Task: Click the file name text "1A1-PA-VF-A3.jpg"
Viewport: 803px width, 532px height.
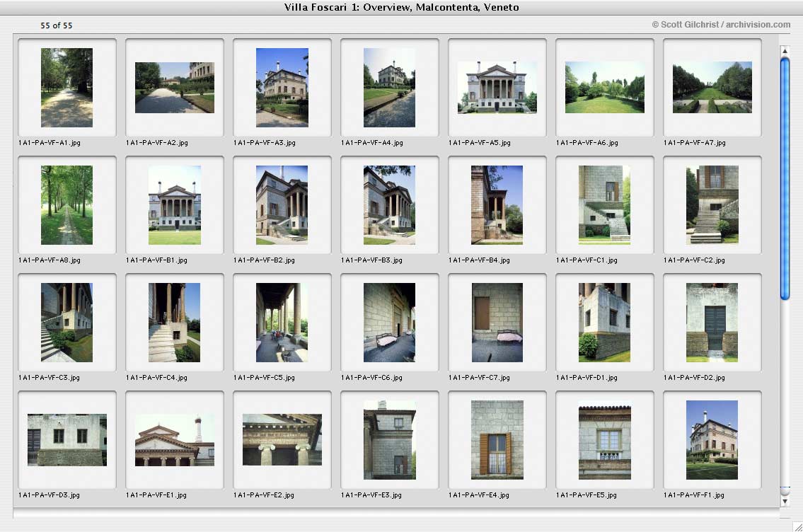Action: [265, 143]
